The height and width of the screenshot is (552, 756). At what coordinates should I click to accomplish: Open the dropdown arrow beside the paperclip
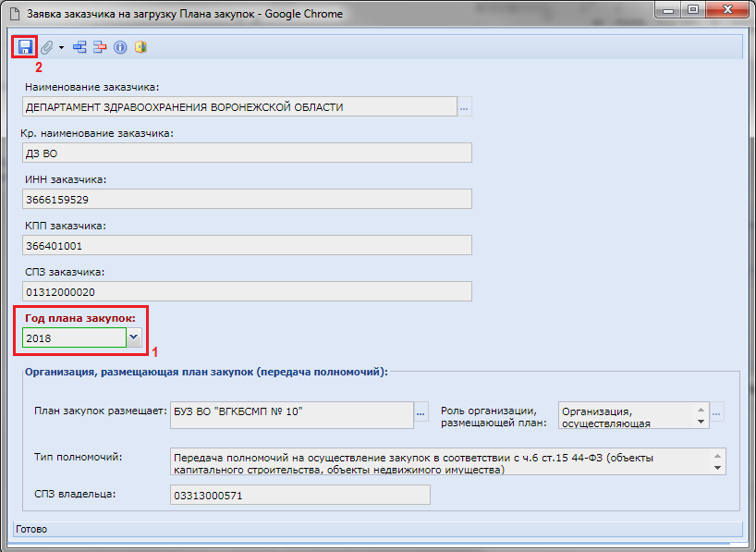[61, 47]
